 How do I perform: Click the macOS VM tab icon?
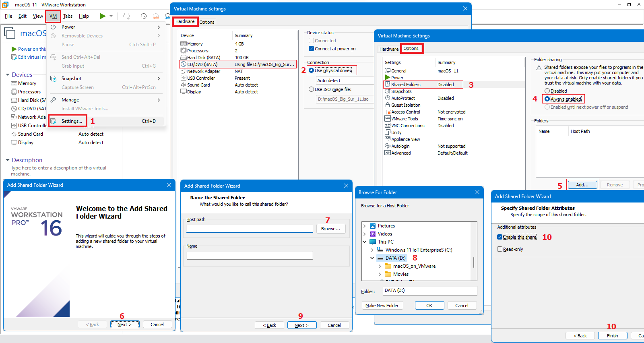click(10, 33)
